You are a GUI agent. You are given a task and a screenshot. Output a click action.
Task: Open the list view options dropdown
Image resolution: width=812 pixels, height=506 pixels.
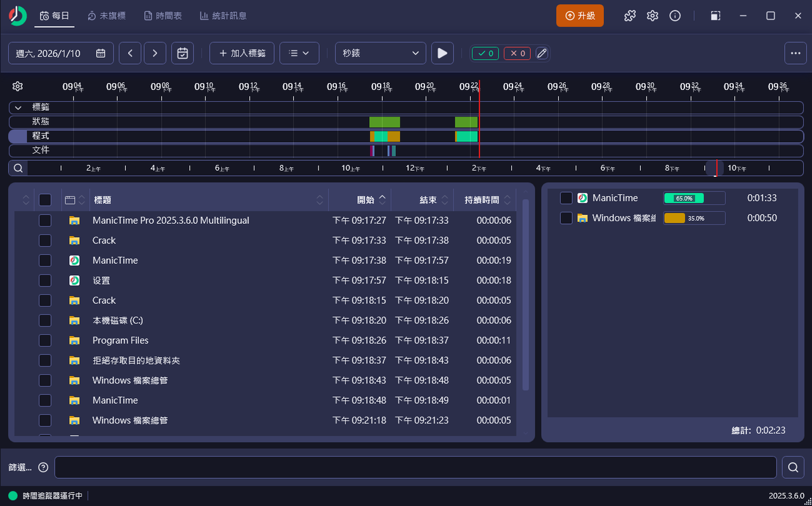click(299, 53)
